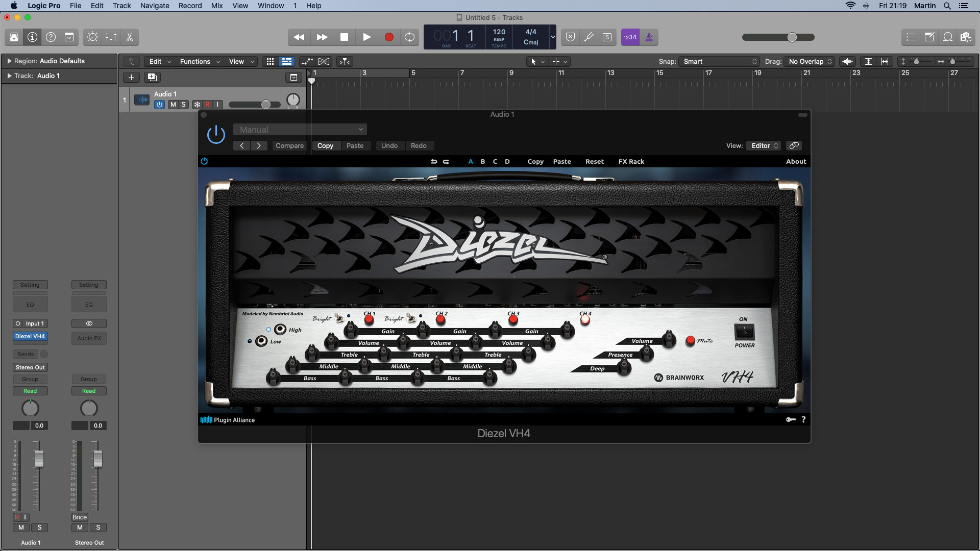Expand the Region Audio Defaults disclosure triangle

click(x=9, y=61)
